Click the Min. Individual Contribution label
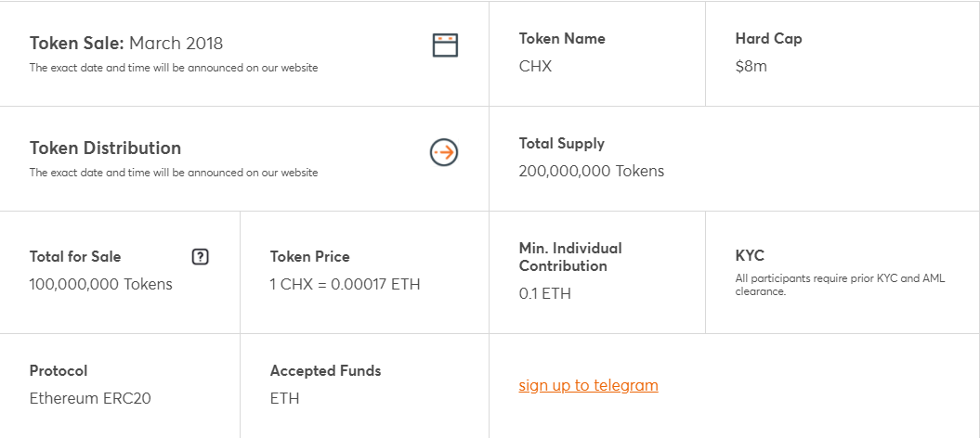 point(570,257)
